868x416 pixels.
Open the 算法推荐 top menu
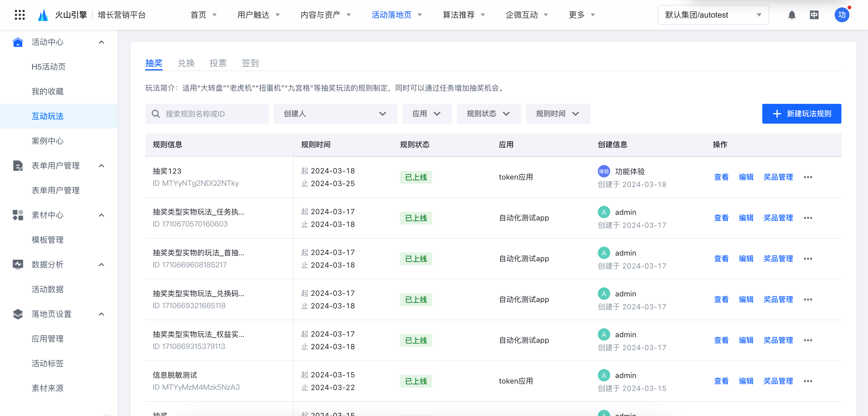click(x=464, y=15)
